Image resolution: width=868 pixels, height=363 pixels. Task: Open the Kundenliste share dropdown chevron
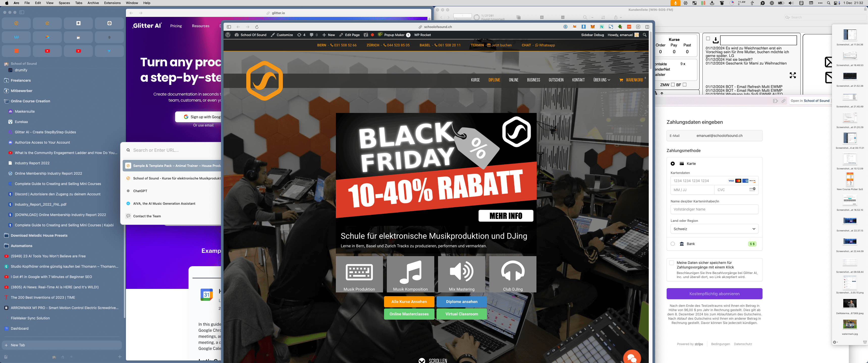point(621,17)
